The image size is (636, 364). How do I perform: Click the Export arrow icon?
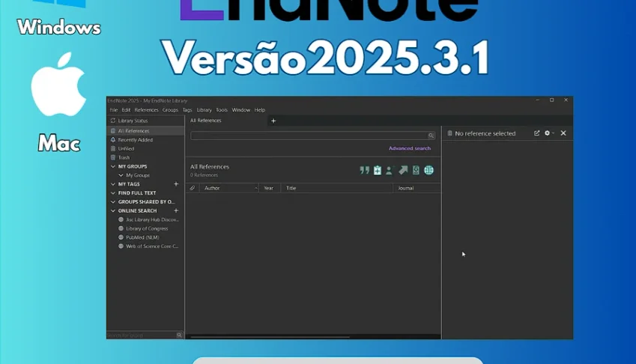click(x=403, y=170)
